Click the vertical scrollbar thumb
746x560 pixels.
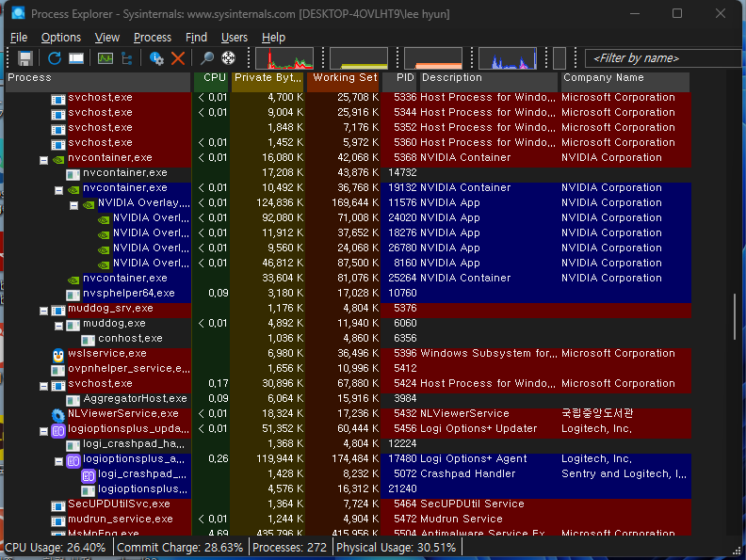(x=736, y=320)
